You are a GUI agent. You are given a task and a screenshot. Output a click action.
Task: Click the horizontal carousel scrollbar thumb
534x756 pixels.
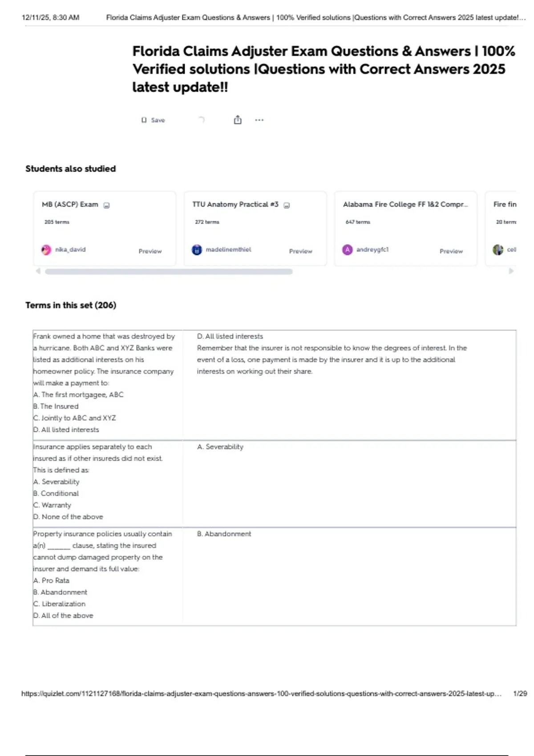pos(169,271)
